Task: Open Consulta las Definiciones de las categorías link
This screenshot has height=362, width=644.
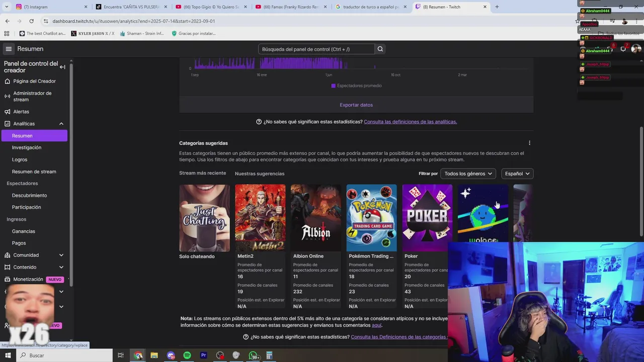Action: 399,337
